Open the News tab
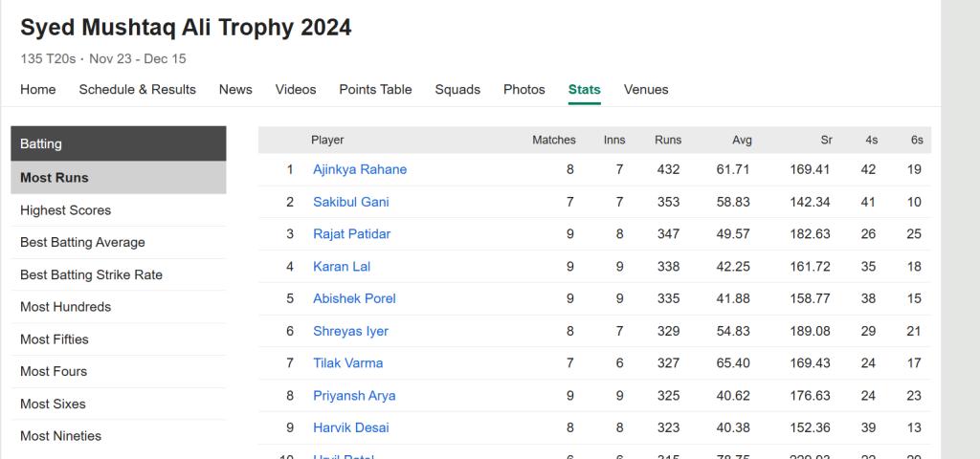This screenshot has height=459, width=980. tap(235, 89)
